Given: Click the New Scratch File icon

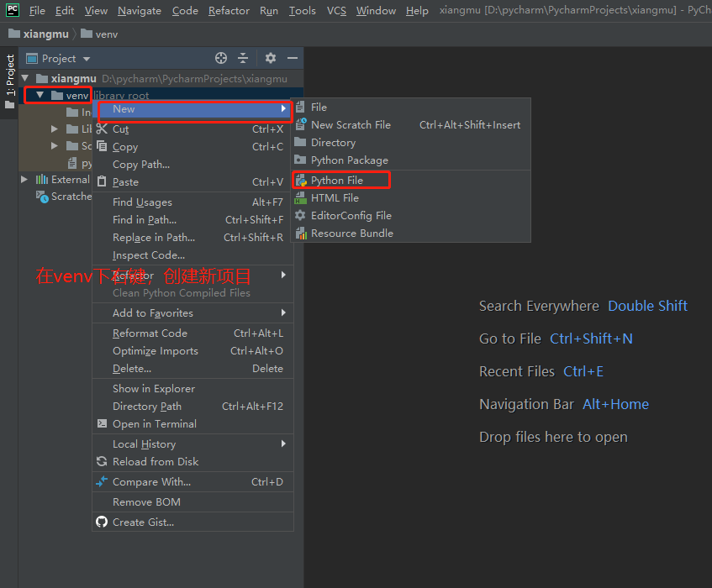Looking at the screenshot, I should 301,124.
